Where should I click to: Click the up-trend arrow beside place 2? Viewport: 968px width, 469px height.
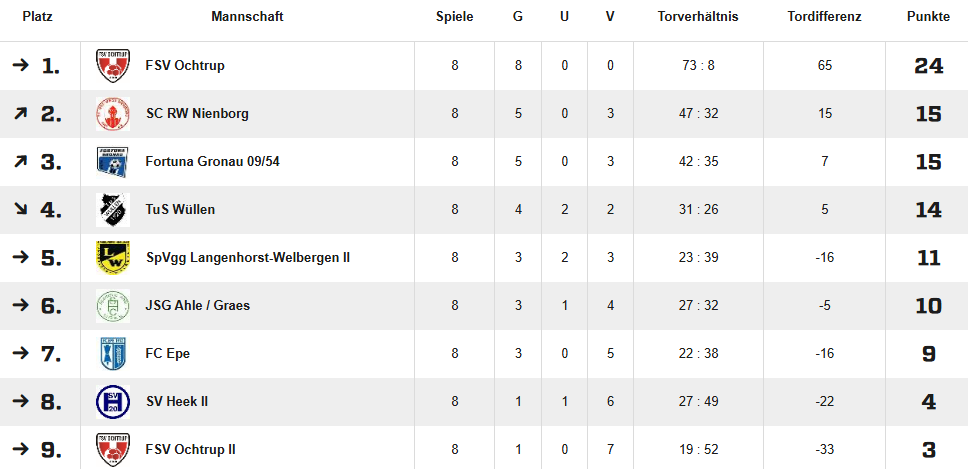[x=20, y=114]
